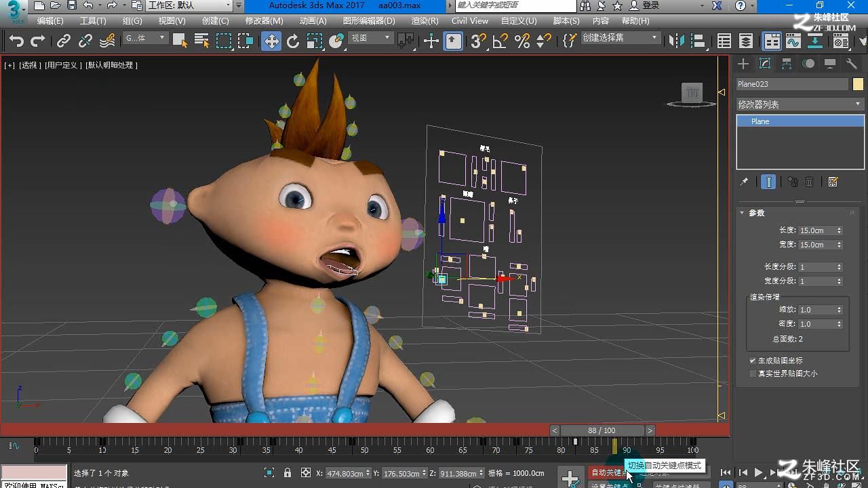Open the selection filter G...体 dropdown
The width and height of the screenshot is (868, 488).
pos(145,38)
